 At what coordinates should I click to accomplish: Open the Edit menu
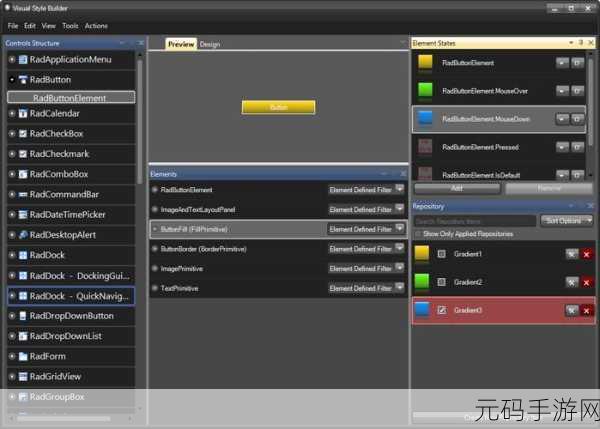(29, 26)
